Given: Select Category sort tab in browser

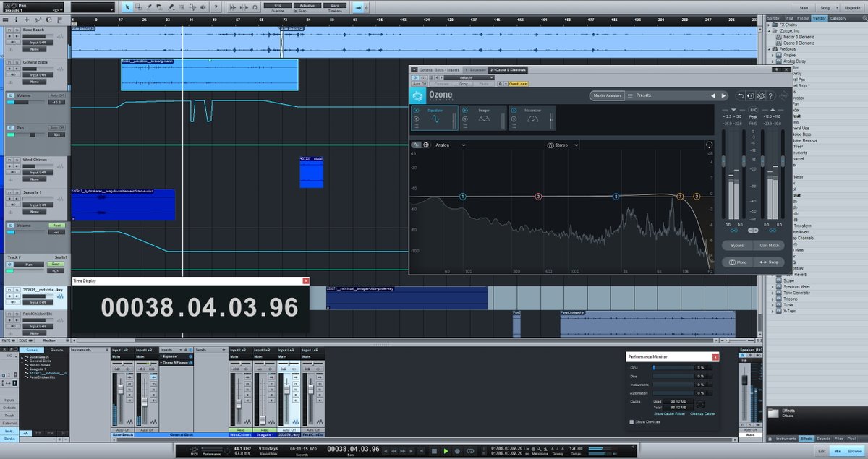Looking at the screenshot, I should click(x=838, y=17).
